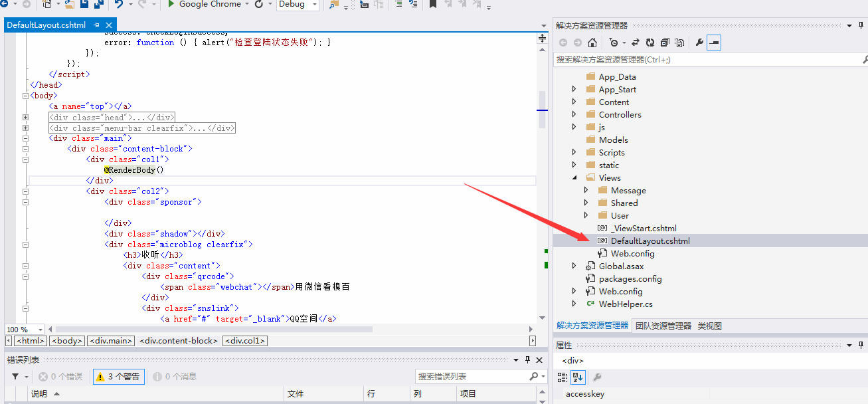
Task: Expand collapsed div class="menu-bar clearfix" region
Action: (x=25, y=128)
